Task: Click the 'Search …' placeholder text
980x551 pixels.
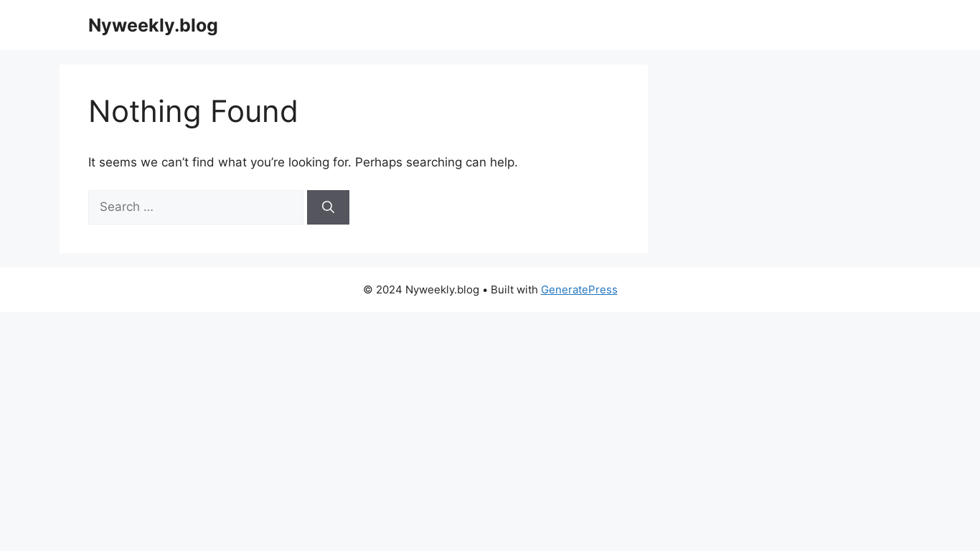Action: (x=126, y=207)
